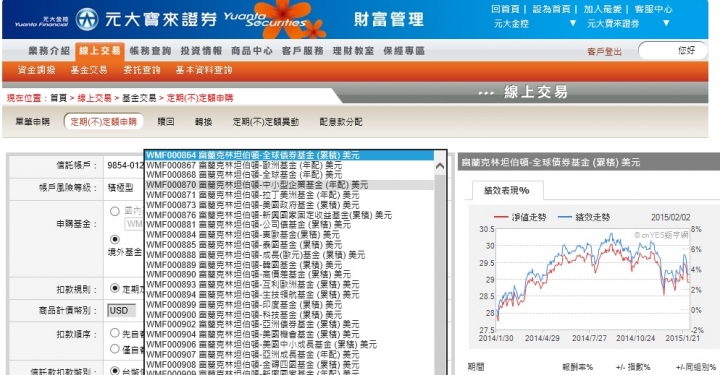
Task: Open 商品中心 main menu
Action: (x=252, y=51)
